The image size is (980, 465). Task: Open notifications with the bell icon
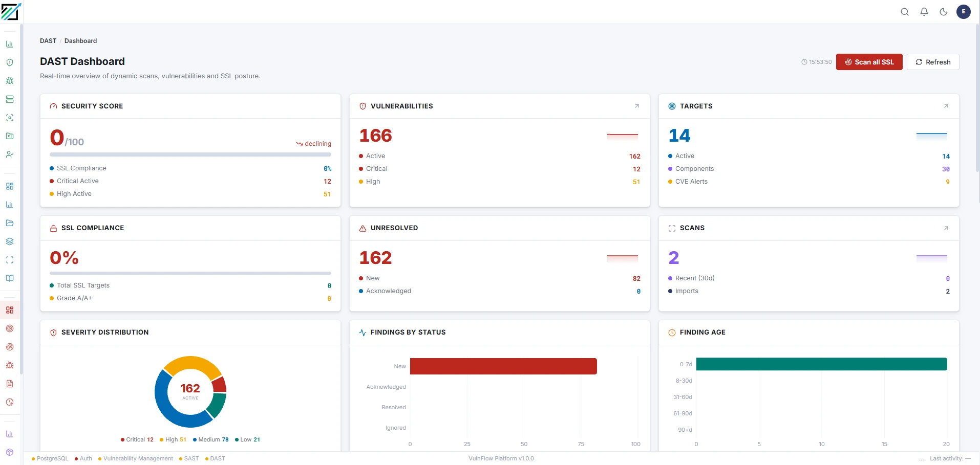tap(924, 12)
